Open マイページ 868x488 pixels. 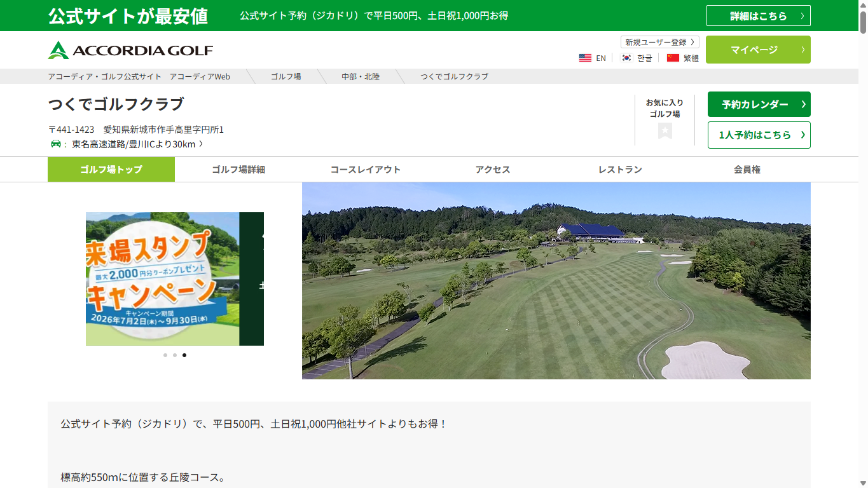[x=758, y=50]
